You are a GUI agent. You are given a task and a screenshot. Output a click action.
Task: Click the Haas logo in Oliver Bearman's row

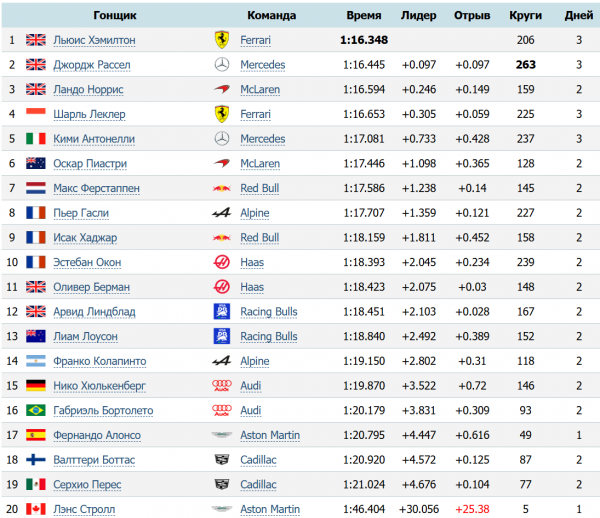pos(222,287)
